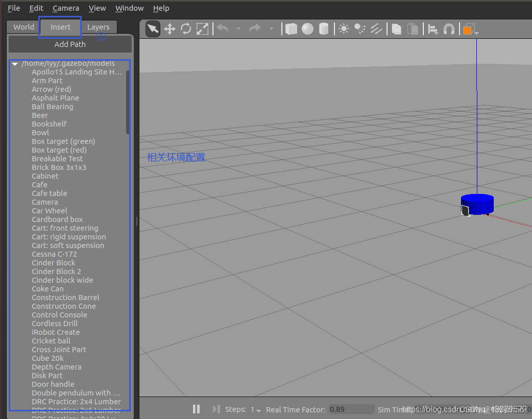Screen dimensions: 532x419
Task: Select Arm Part model
Action: tap(47, 81)
